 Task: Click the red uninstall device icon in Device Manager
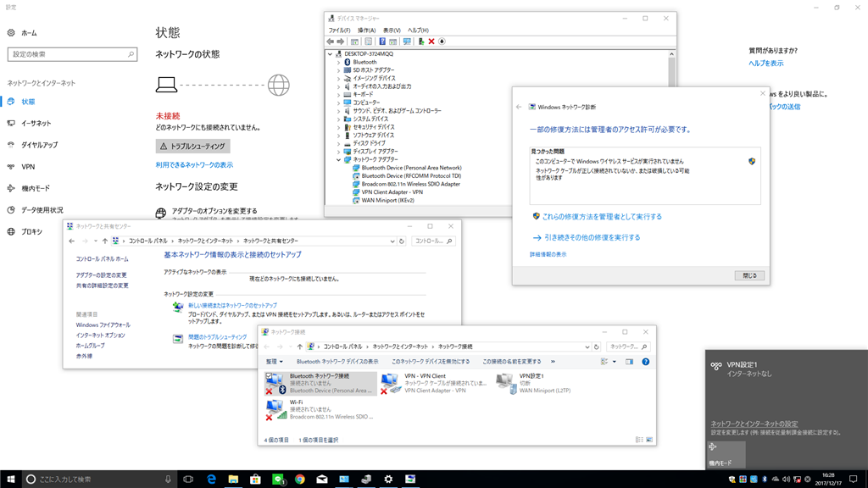coord(431,42)
